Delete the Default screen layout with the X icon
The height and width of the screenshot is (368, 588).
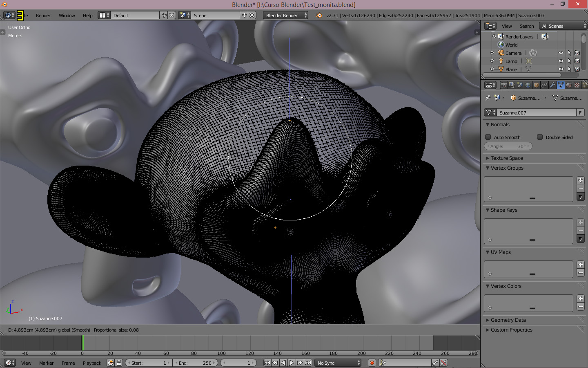point(171,15)
